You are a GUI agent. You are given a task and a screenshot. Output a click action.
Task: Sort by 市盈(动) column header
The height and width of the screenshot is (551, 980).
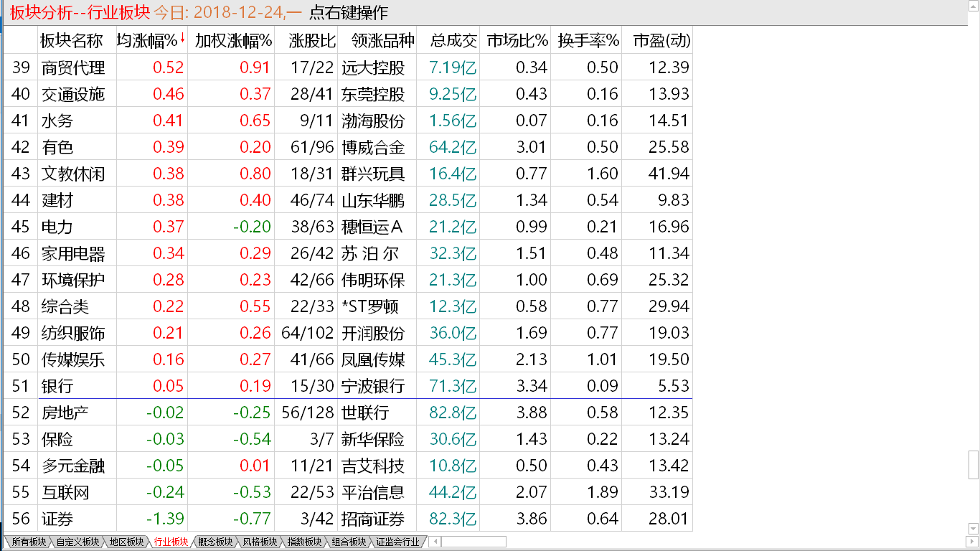pyautogui.click(x=661, y=40)
